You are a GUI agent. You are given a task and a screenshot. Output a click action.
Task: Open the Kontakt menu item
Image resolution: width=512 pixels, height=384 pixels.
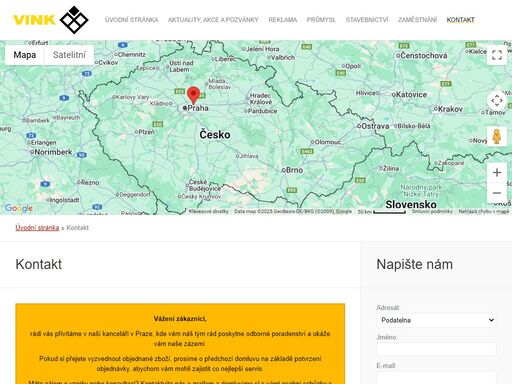460,20
